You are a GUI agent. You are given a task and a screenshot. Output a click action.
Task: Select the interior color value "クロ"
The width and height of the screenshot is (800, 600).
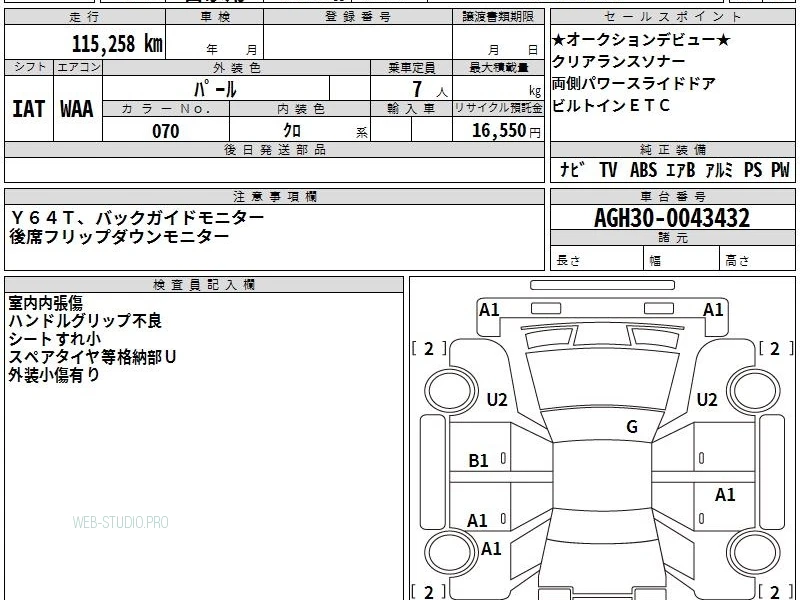coord(292,131)
